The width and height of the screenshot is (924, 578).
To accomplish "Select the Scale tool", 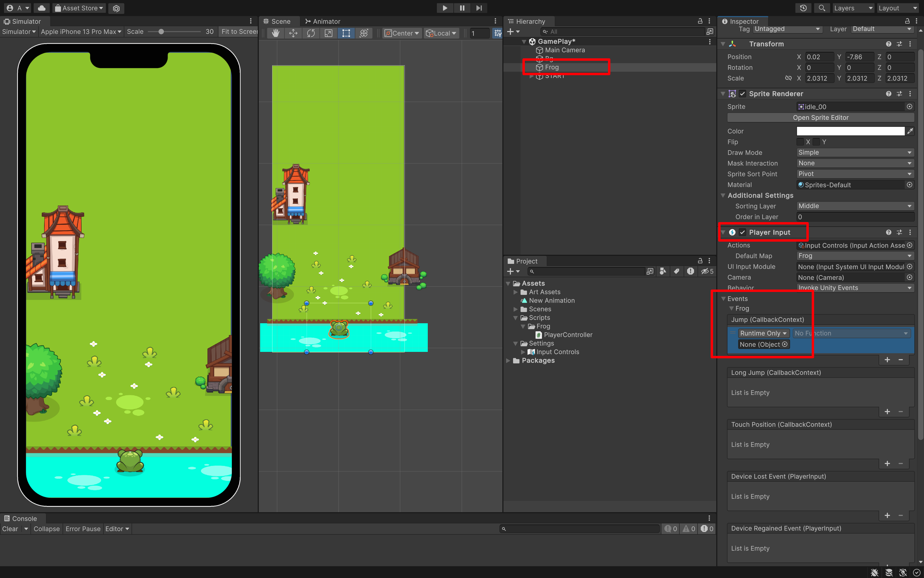I will click(328, 33).
